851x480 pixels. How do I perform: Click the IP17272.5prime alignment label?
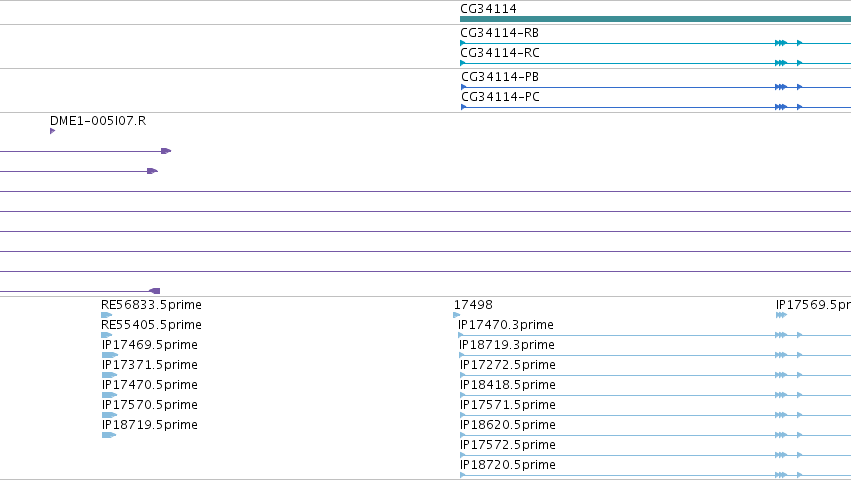tap(507, 365)
